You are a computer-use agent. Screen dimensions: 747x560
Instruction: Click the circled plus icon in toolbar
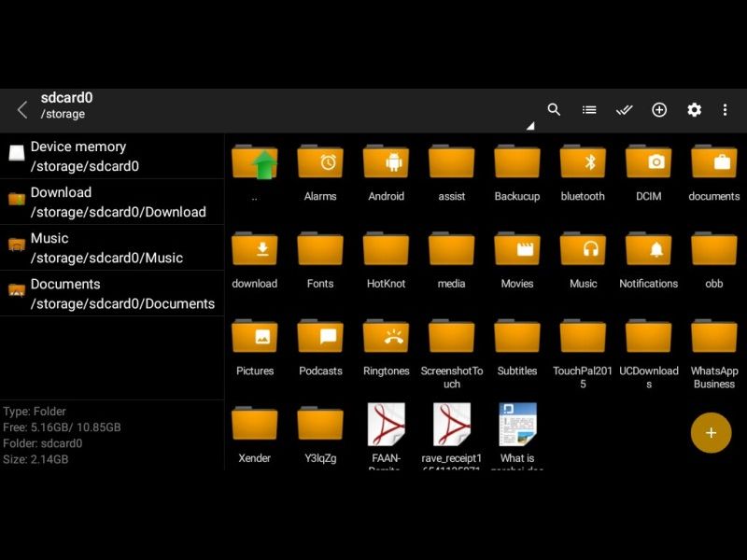point(659,110)
